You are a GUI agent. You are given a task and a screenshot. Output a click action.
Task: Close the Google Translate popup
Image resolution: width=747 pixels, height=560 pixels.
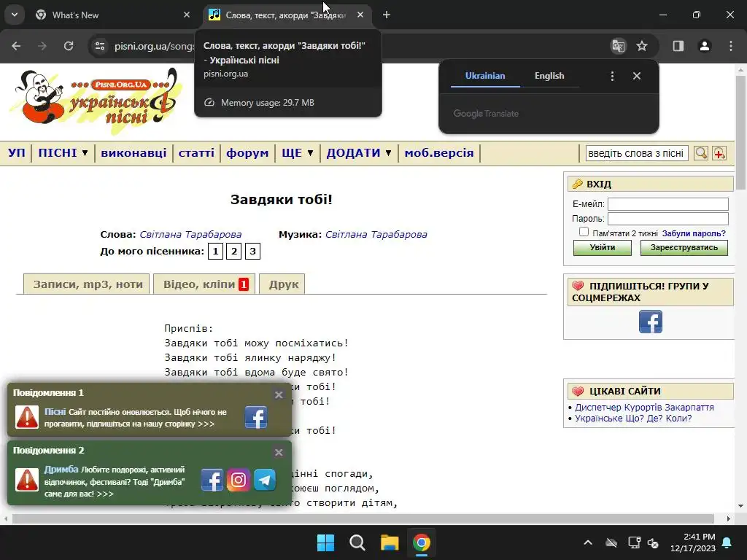[x=636, y=76]
